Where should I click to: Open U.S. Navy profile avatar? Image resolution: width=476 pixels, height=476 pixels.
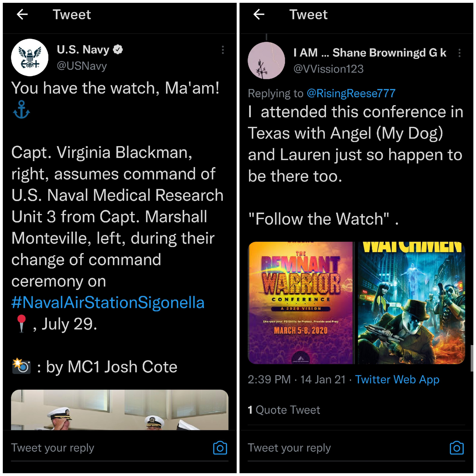[30, 57]
